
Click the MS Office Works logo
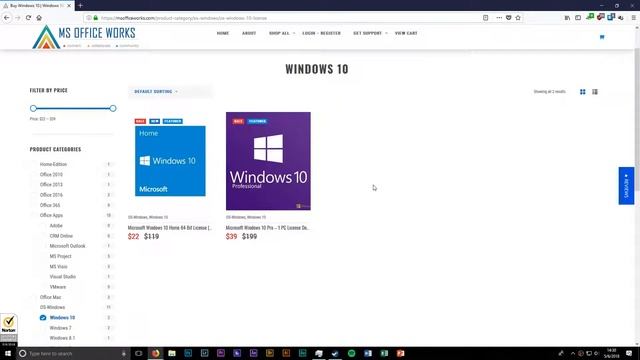pos(85,37)
